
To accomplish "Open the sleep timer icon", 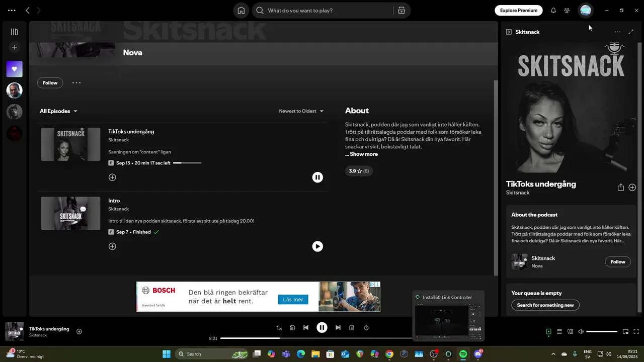I will [x=366, y=327].
